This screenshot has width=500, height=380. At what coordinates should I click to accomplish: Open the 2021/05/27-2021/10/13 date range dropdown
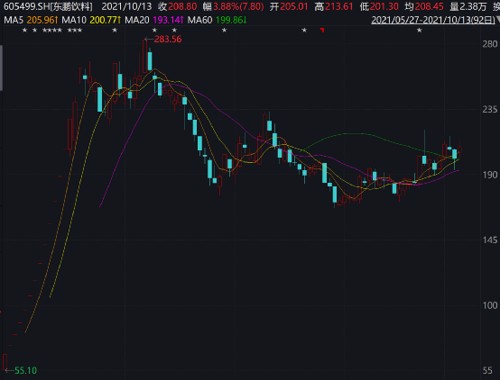click(433, 20)
